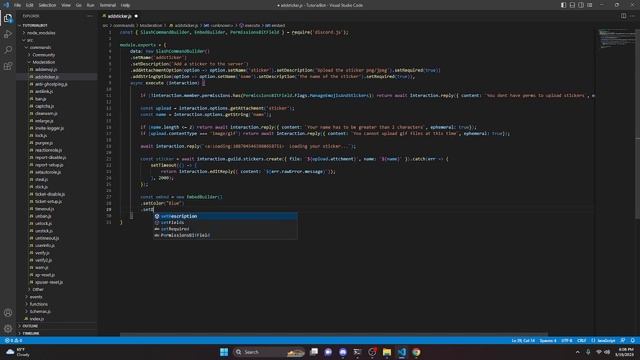
Task: Click line and column indicator in status bar
Action: 523,340
